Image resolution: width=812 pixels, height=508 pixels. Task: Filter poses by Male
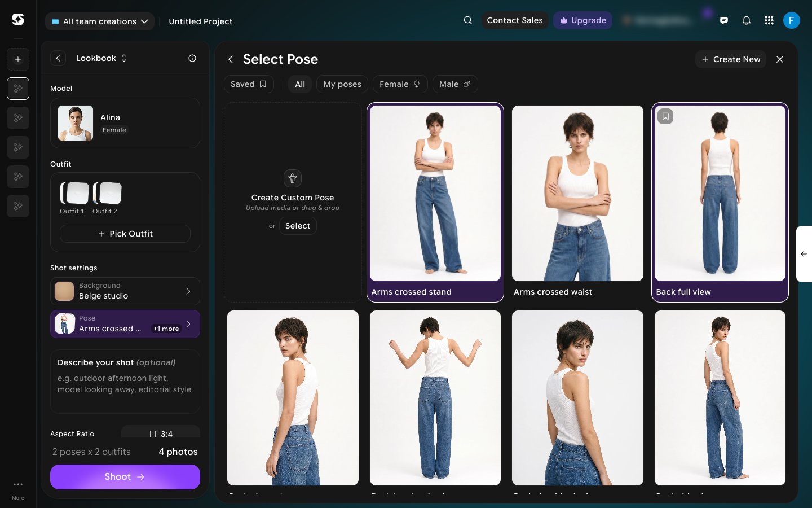tap(455, 84)
